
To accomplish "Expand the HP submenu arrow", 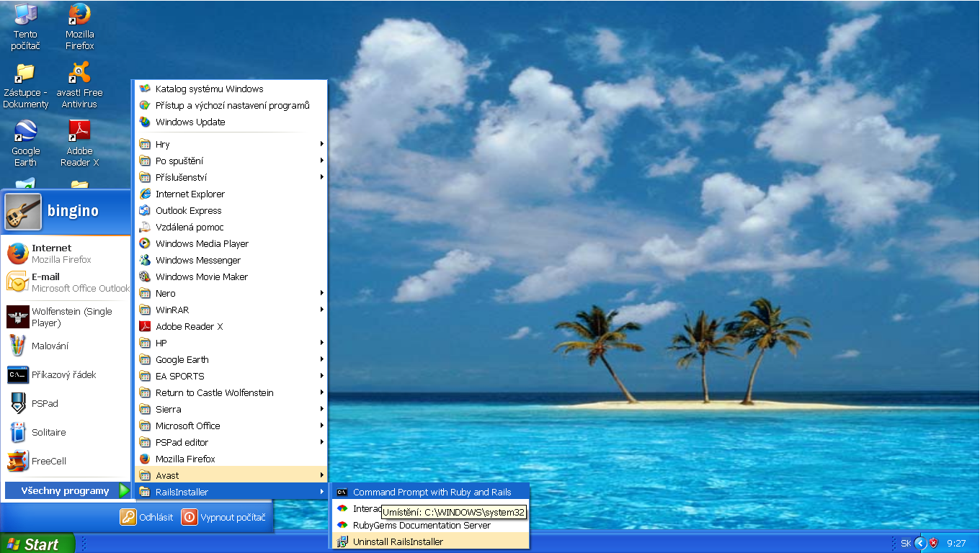I will click(x=322, y=343).
